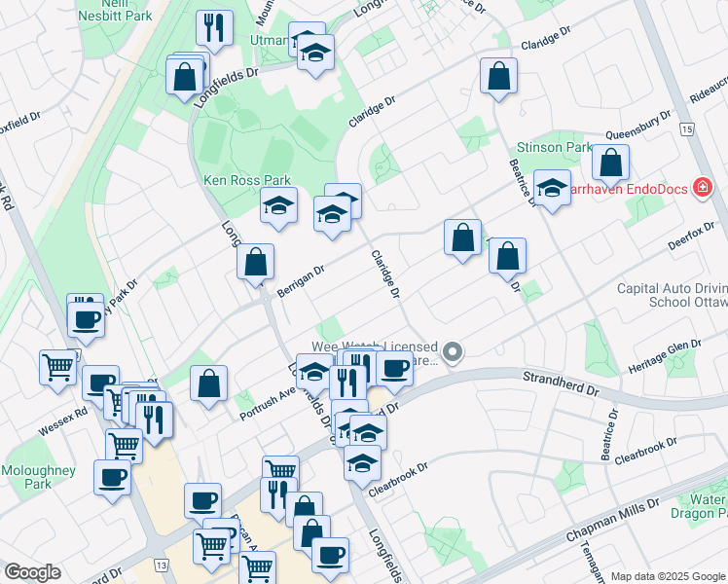Click the Map data ©2025 Google attribution
Viewport: 728px width, 584px height.
click(x=668, y=576)
